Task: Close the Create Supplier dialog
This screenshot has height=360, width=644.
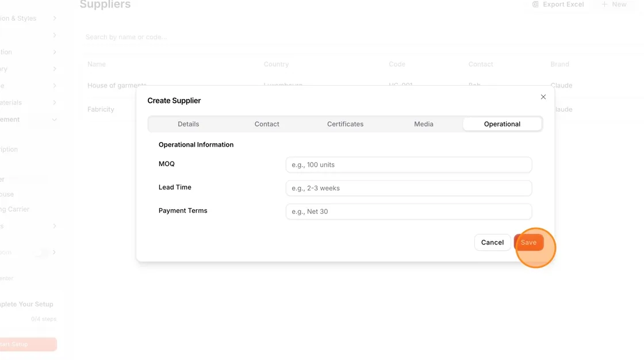Action: (543, 97)
